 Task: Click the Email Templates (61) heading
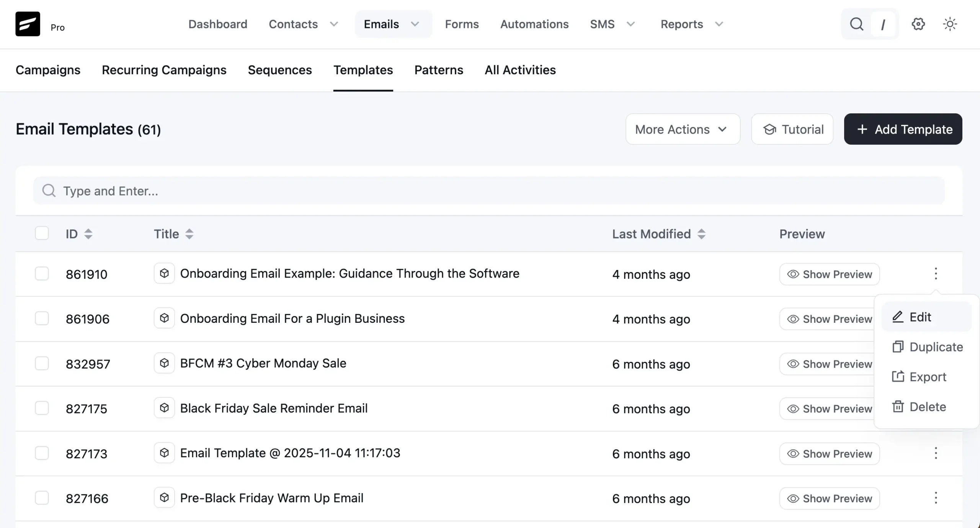tap(88, 129)
